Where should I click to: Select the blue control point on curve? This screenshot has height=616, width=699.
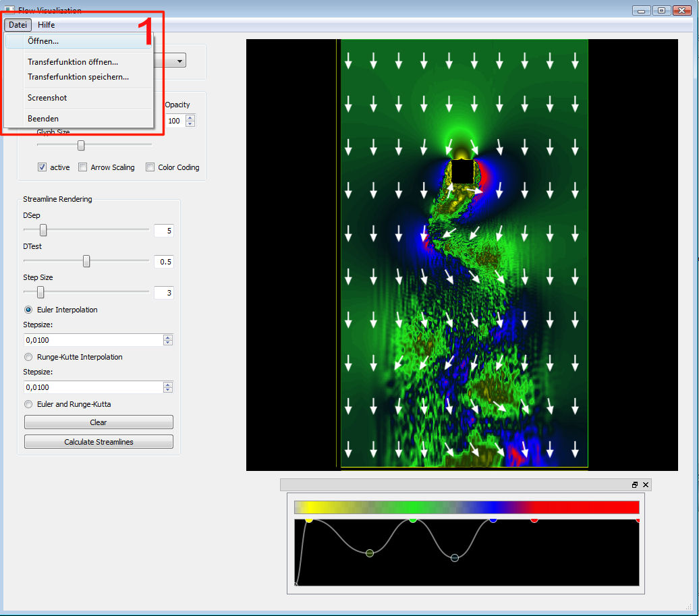(x=493, y=519)
